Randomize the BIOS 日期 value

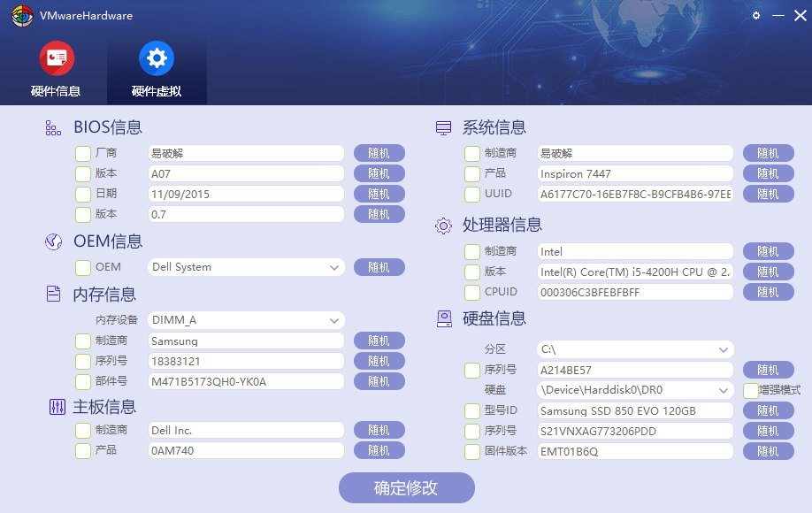coord(379,194)
